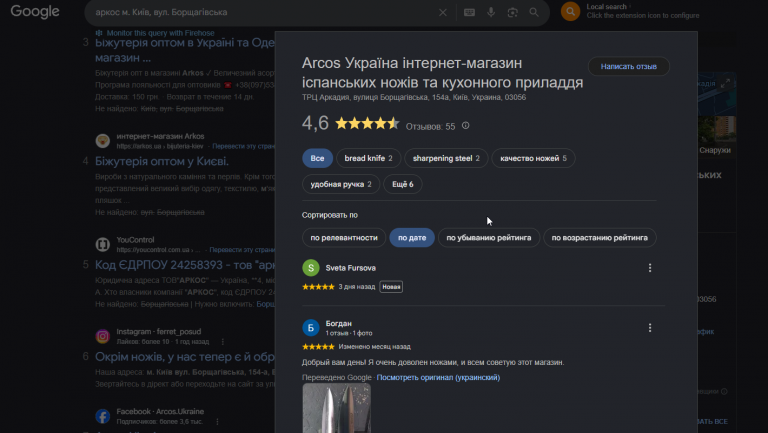
Task: Open Біжутерія оптом у Києві result
Action: (x=162, y=161)
